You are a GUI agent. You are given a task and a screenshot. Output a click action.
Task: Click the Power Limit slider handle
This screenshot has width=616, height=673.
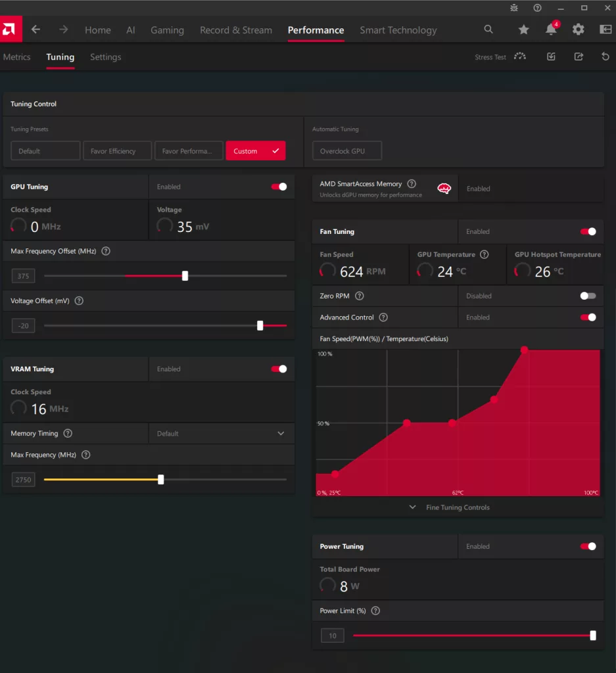[x=593, y=636]
